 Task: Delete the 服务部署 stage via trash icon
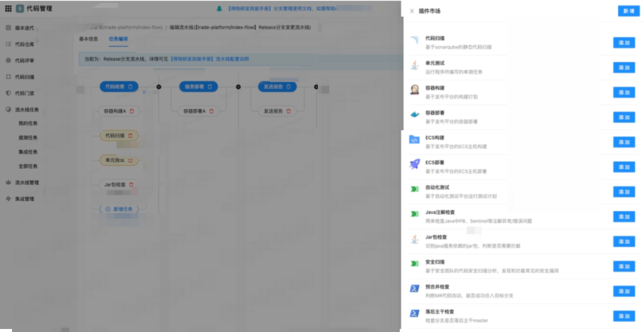(x=210, y=87)
